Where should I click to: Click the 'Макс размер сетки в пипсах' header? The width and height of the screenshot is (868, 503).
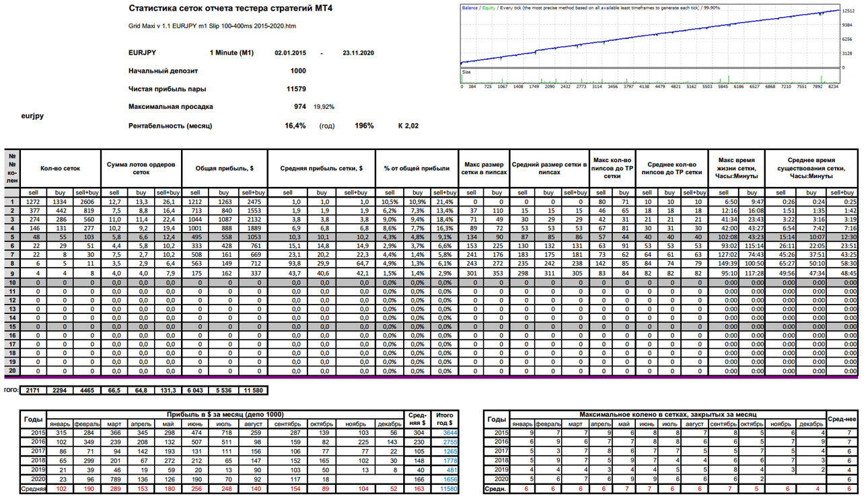[484, 168]
